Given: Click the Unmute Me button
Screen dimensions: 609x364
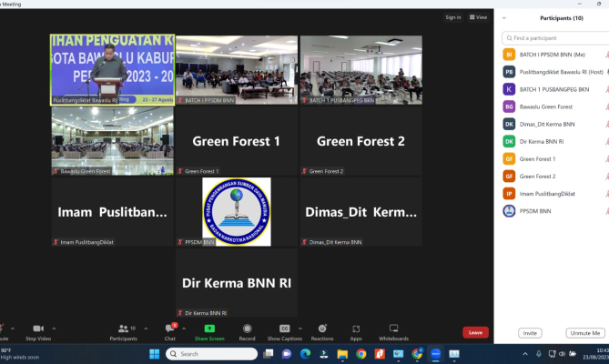Looking at the screenshot, I should [584, 333].
